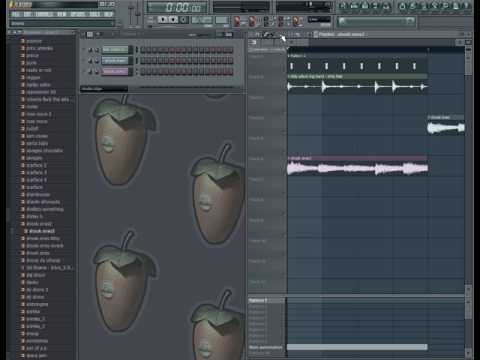Toggle the first step of the pink channel
This screenshot has height=360, width=480.
pos(143,72)
